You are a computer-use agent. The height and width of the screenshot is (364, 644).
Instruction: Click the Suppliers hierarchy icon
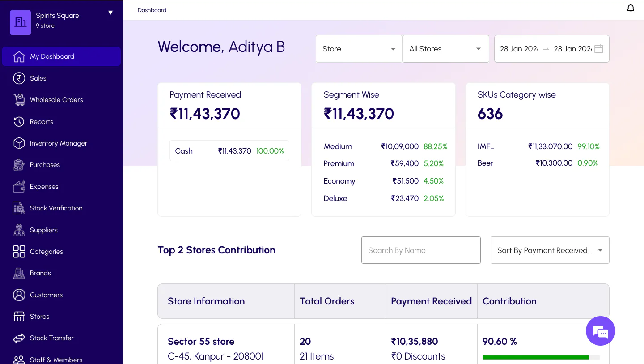click(19, 230)
